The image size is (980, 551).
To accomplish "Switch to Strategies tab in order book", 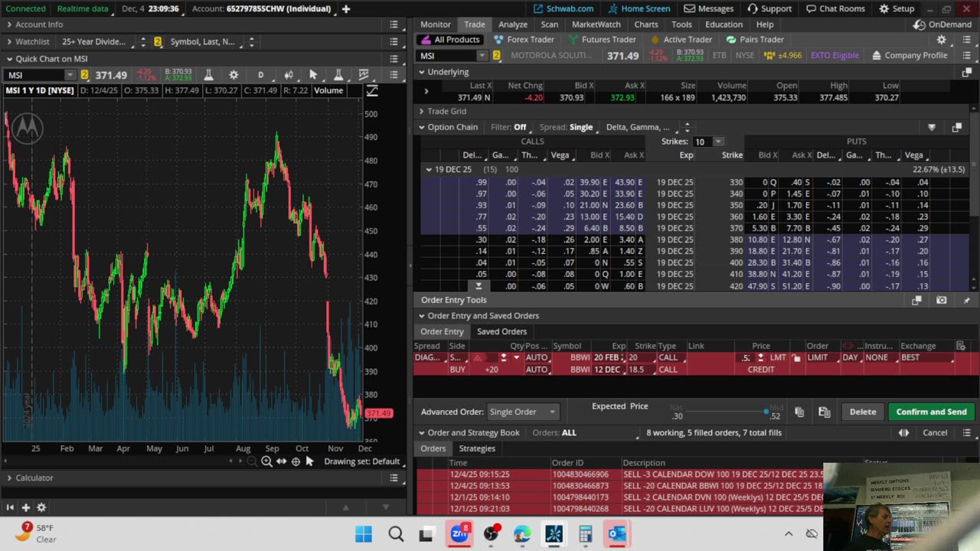I will click(x=477, y=448).
